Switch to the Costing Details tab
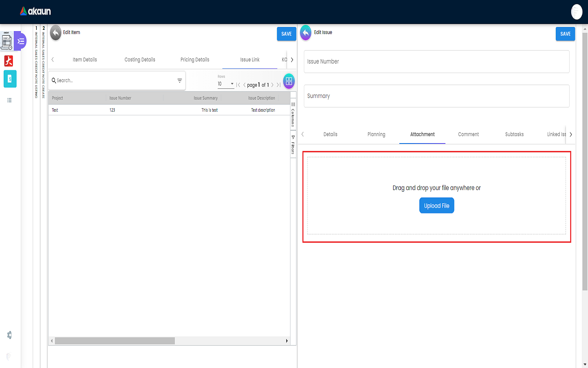 coord(140,60)
